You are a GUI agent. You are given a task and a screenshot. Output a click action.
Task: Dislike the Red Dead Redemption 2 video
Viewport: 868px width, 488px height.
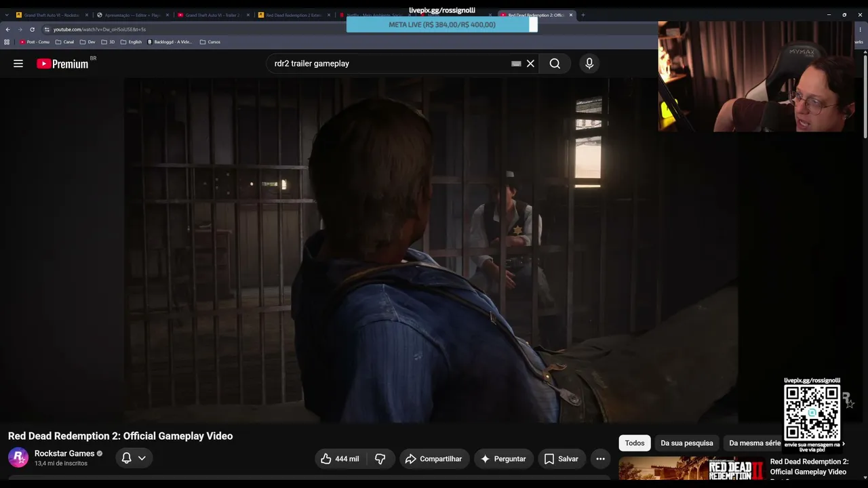coord(380,459)
